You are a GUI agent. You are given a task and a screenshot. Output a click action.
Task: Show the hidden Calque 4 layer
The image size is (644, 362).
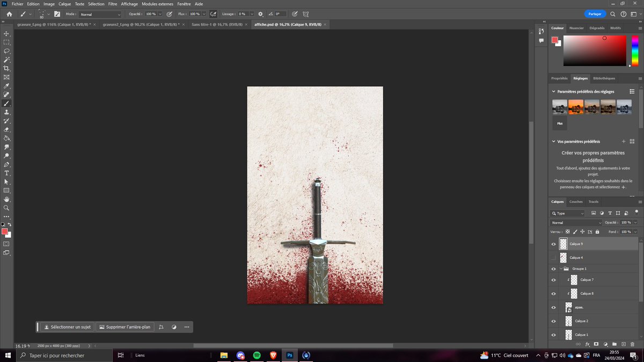pos(554,257)
